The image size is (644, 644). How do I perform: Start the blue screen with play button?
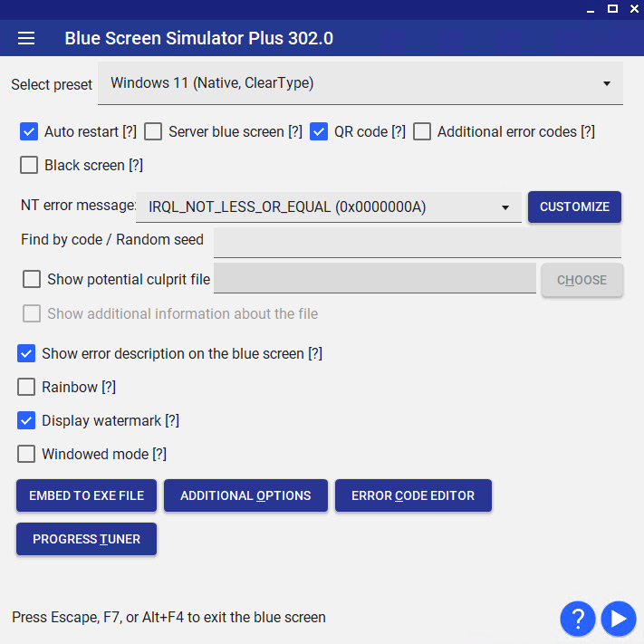click(619, 619)
